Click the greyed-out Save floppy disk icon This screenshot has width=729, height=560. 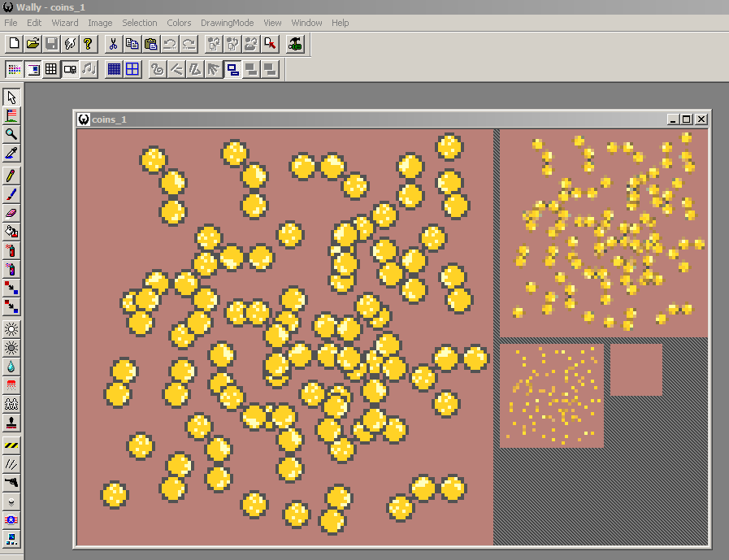(51, 44)
